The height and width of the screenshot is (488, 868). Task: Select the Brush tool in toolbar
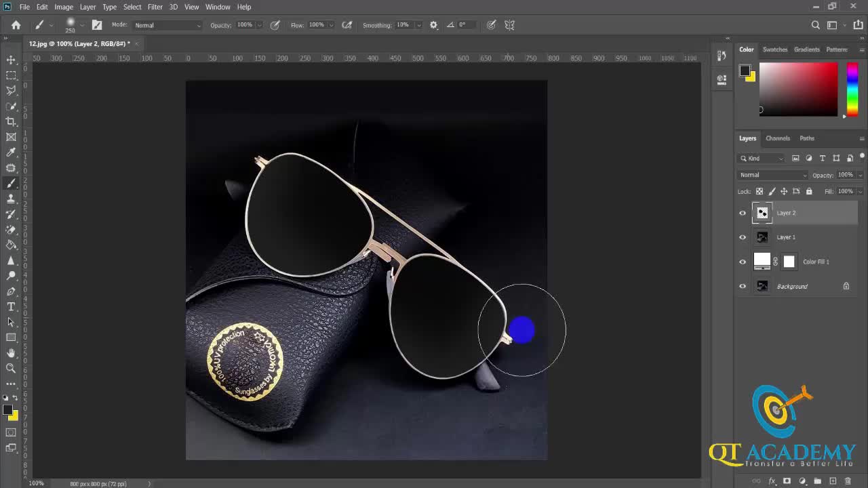11,183
